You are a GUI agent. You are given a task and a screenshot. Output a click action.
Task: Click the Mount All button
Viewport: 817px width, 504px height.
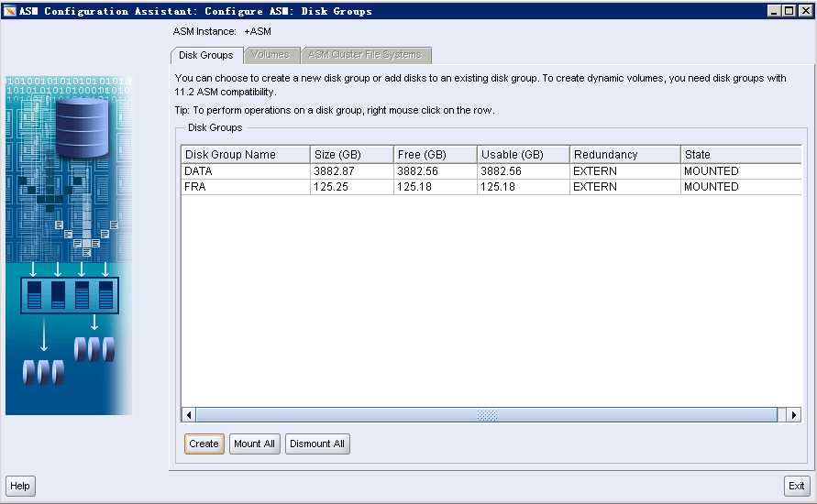pyautogui.click(x=254, y=444)
